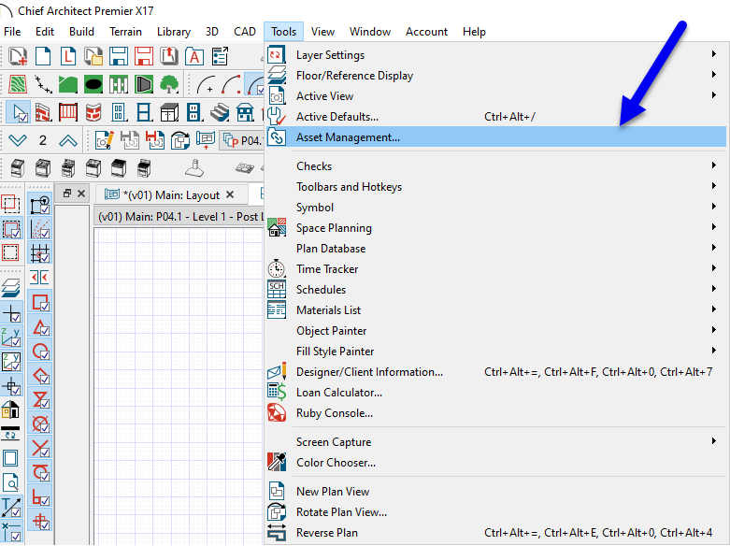730x560 pixels.
Task: Expand the Checks submenu
Action: pos(495,166)
